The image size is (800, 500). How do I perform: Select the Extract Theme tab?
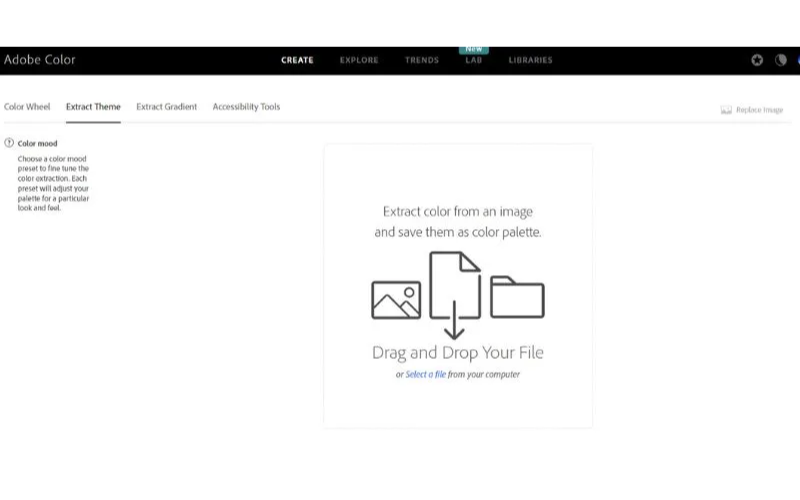point(93,107)
